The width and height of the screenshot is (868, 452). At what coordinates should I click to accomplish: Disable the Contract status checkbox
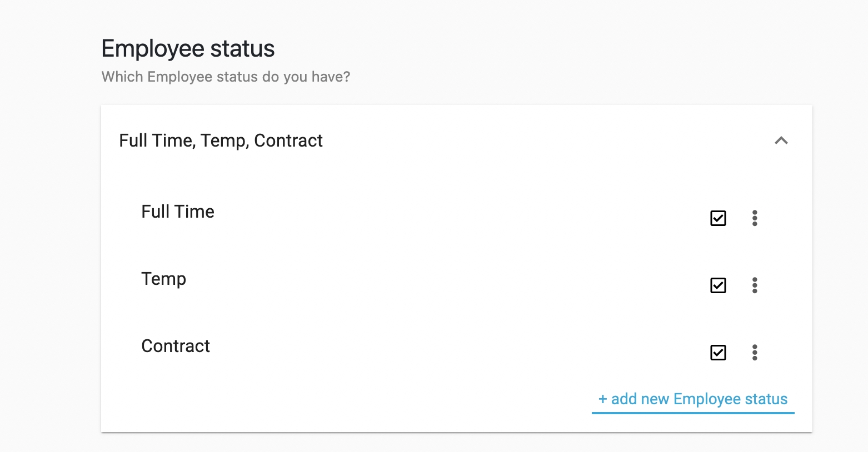[718, 353]
